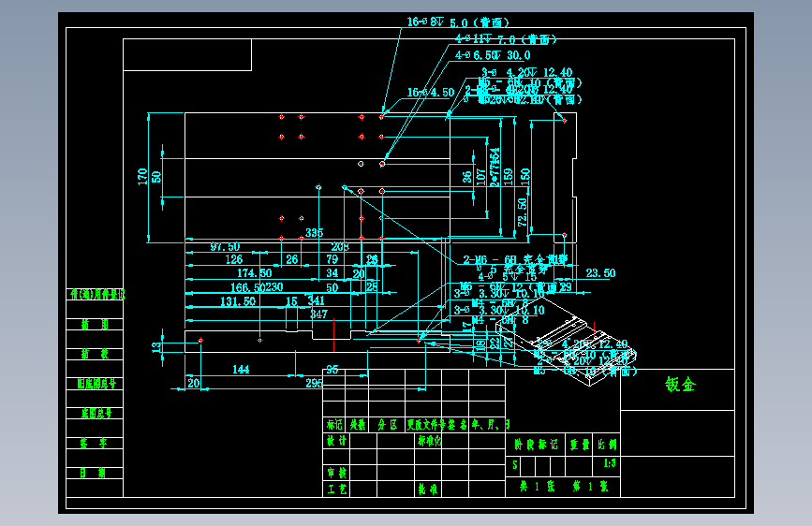The image size is (812, 526).
Task: Click the '分区' column header
Action: 387,425
